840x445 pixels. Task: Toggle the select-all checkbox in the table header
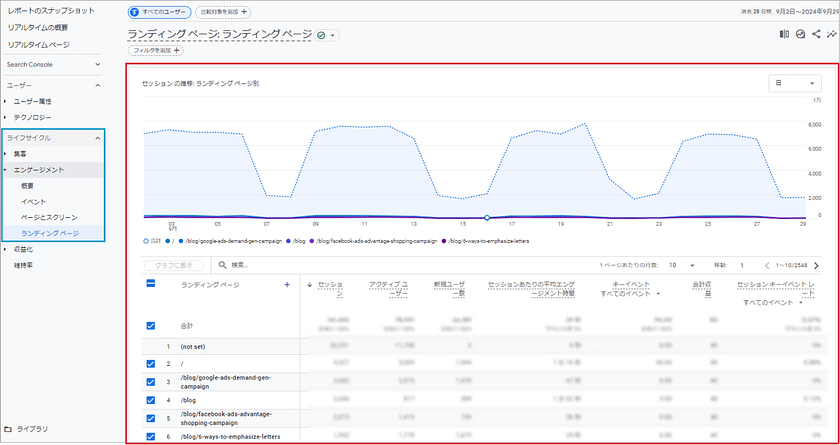[151, 285]
